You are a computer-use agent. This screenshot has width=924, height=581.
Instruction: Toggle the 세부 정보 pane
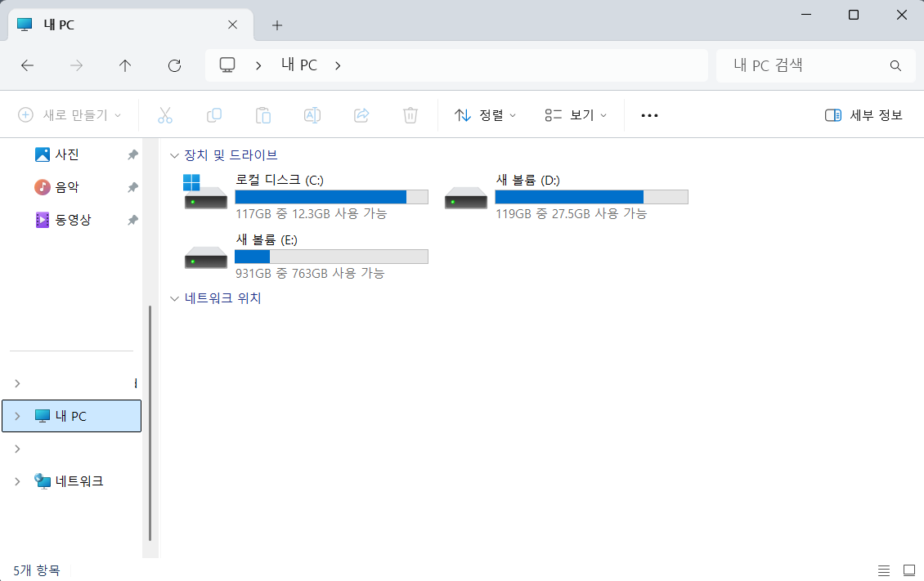[863, 115]
